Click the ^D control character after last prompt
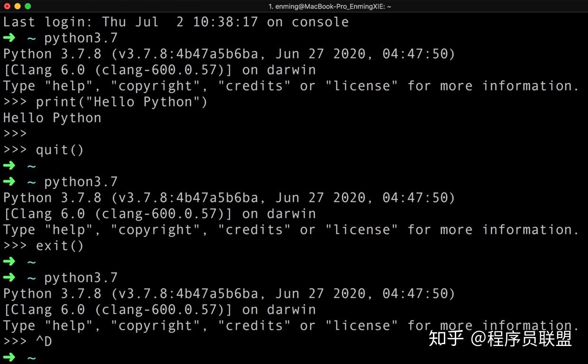Viewport: 588px width, 364px height. pyautogui.click(x=45, y=341)
